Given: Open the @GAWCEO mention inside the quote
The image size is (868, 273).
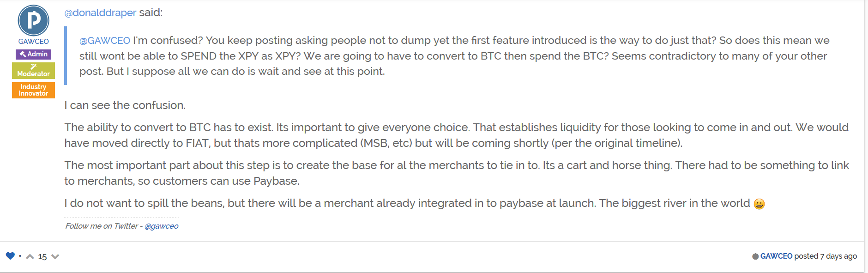Looking at the screenshot, I should 105,41.
